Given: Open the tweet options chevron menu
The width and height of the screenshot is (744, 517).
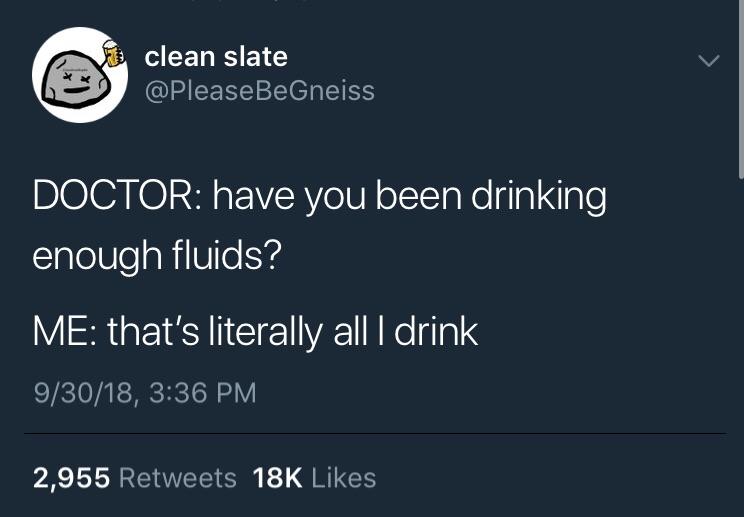Looking at the screenshot, I should click(709, 61).
